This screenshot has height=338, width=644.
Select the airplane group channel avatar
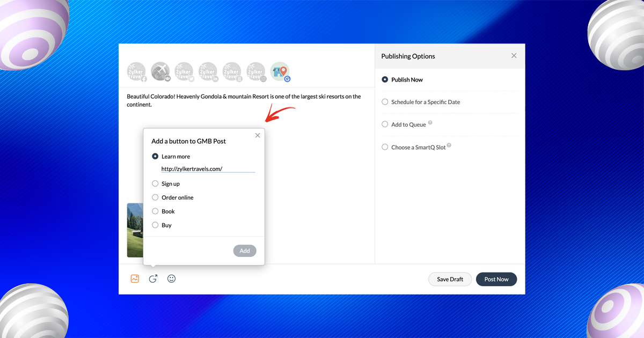pos(160,71)
